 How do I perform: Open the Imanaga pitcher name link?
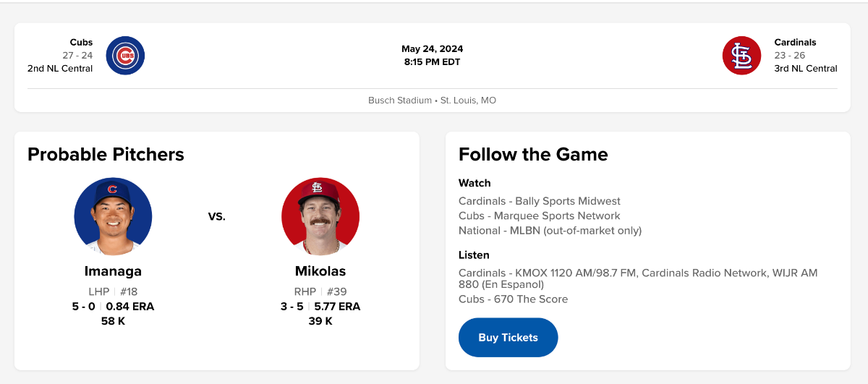(x=113, y=272)
